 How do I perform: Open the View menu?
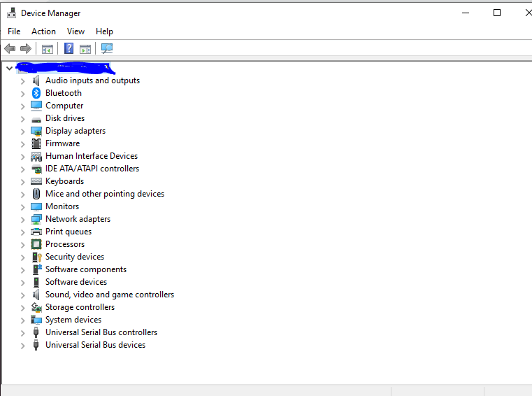point(76,31)
